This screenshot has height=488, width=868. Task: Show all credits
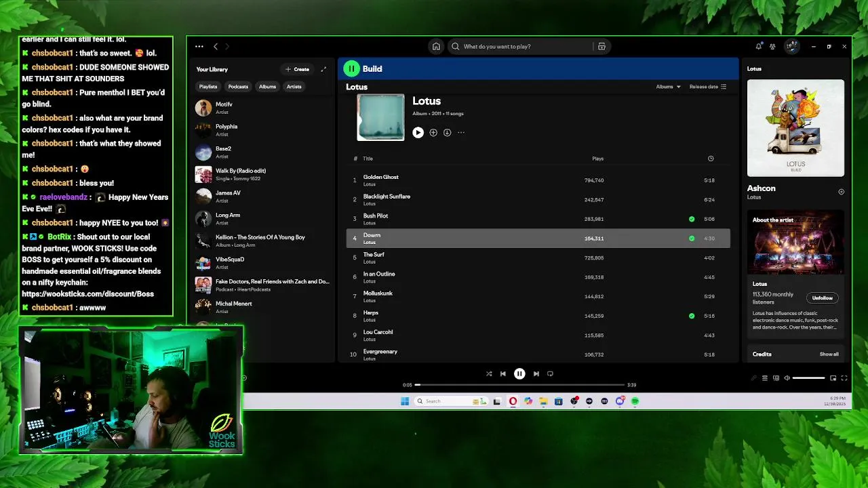tap(829, 354)
